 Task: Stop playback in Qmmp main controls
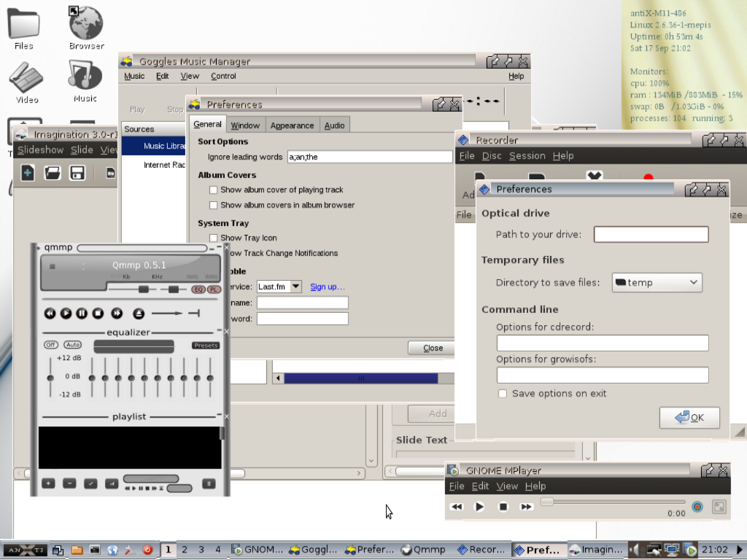tap(98, 314)
